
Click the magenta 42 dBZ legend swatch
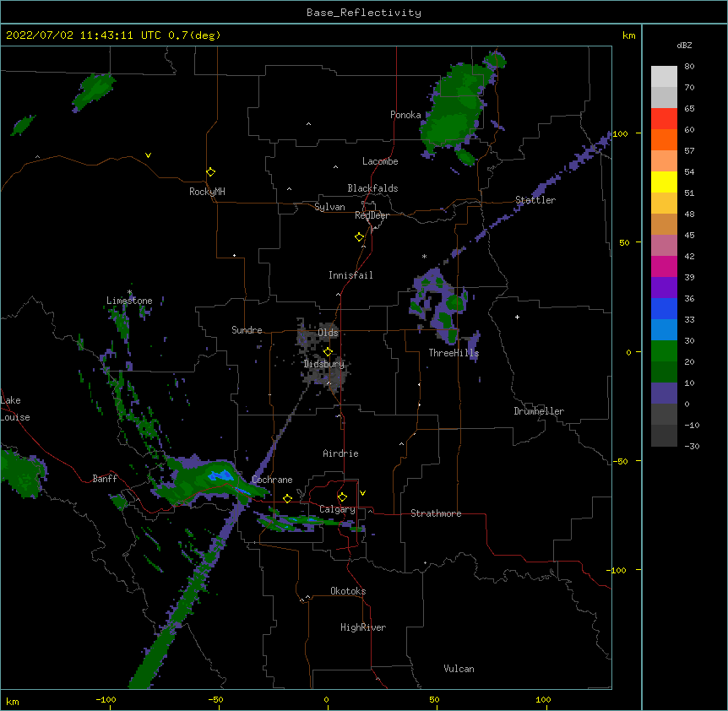[x=664, y=266]
